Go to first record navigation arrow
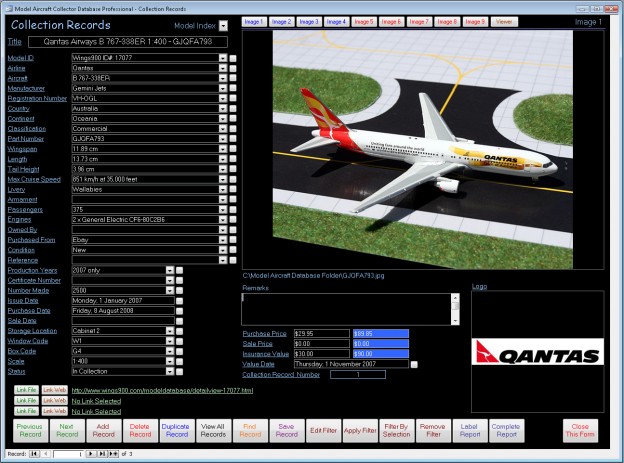Image resolution: width=624 pixels, height=463 pixels. pos(34,453)
